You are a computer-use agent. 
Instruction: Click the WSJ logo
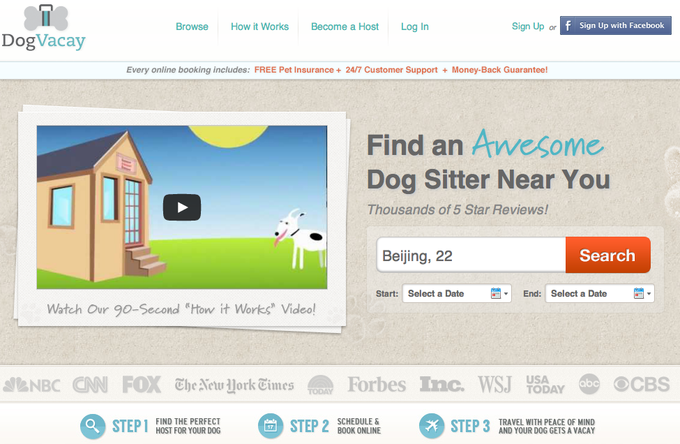(x=494, y=385)
